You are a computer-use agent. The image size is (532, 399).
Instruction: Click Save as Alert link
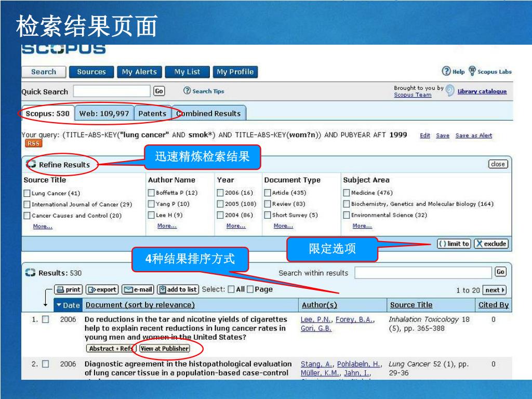pyautogui.click(x=474, y=136)
